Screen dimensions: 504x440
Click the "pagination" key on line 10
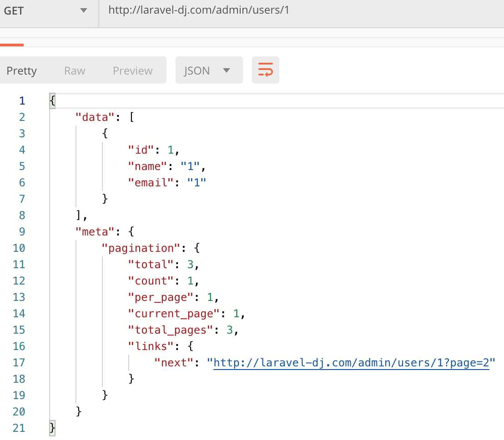(x=141, y=248)
